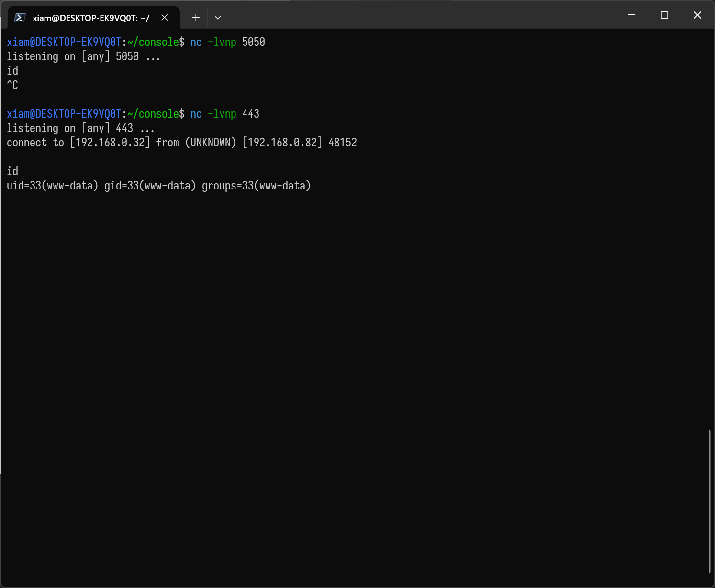This screenshot has height=588, width=715.
Task: Click the ^C interrupt text
Action: pos(12,85)
